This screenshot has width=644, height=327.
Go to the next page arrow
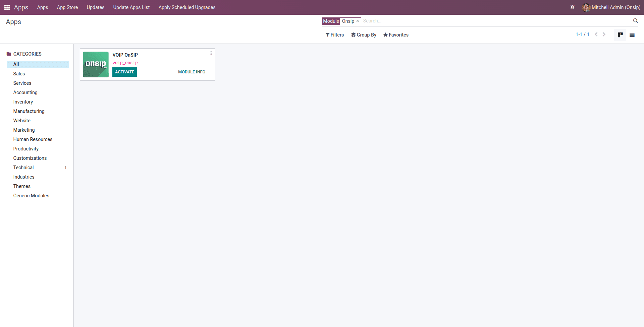click(604, 35)
